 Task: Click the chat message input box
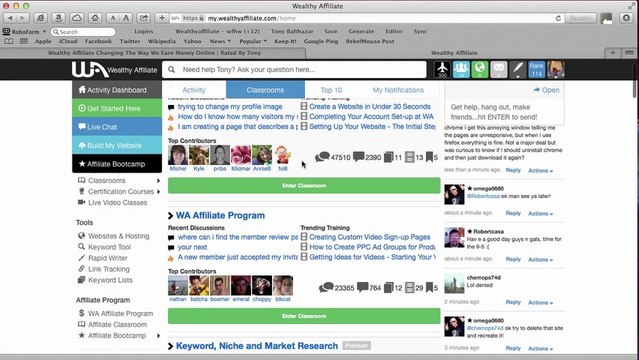[505, 112]
